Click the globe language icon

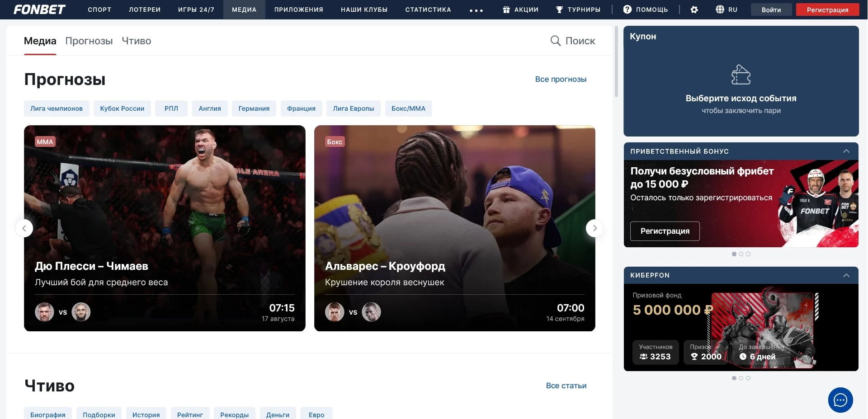point(720,9)
